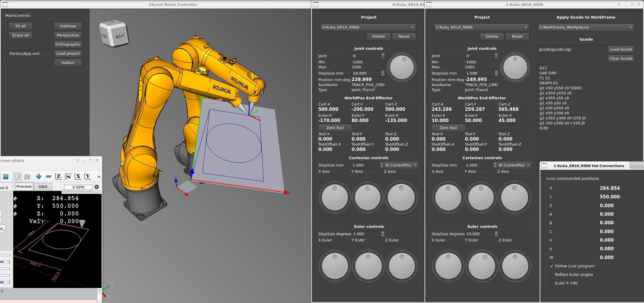644x303 pixels.
Task: Click the Y Axis Cartesian dial in the 1-Kuka panel
Action: (x=481, y=197)
